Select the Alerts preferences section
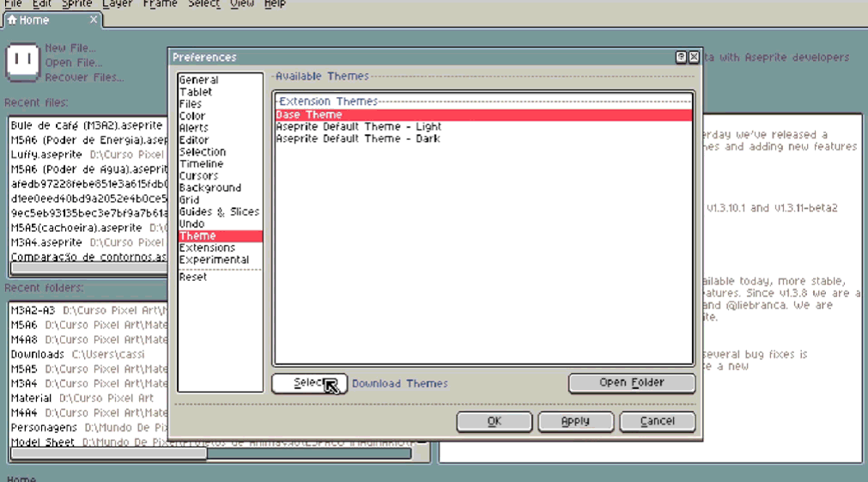 [x=221, y=128]
